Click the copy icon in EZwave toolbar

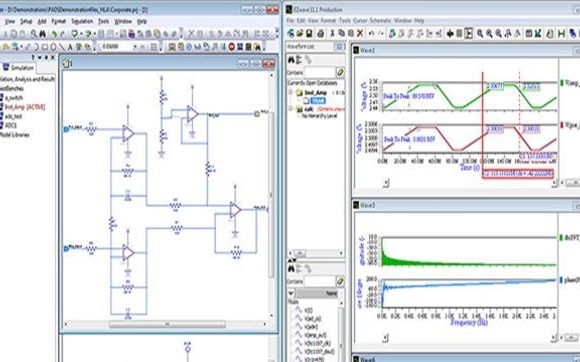pos(341,34)
